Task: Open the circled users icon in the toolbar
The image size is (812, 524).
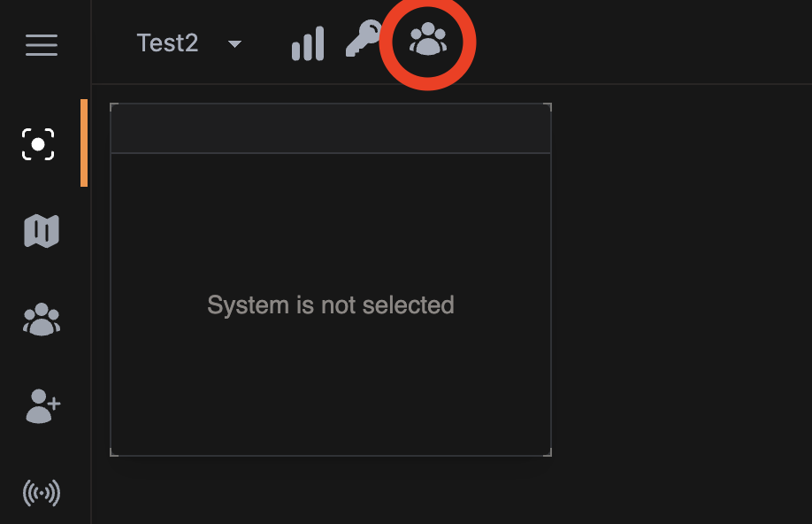Action: click(429, 42)
